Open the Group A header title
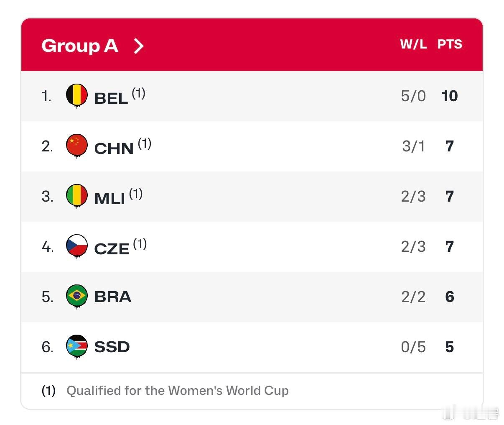 (80, 46)
